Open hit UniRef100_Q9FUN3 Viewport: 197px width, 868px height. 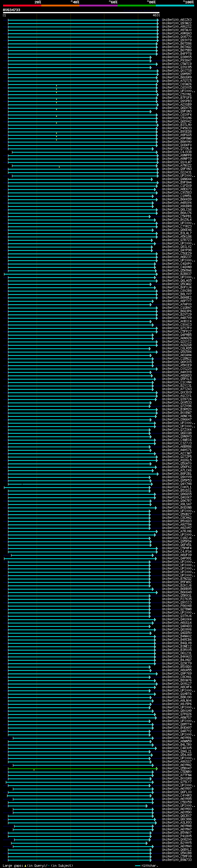coord(177,111)
